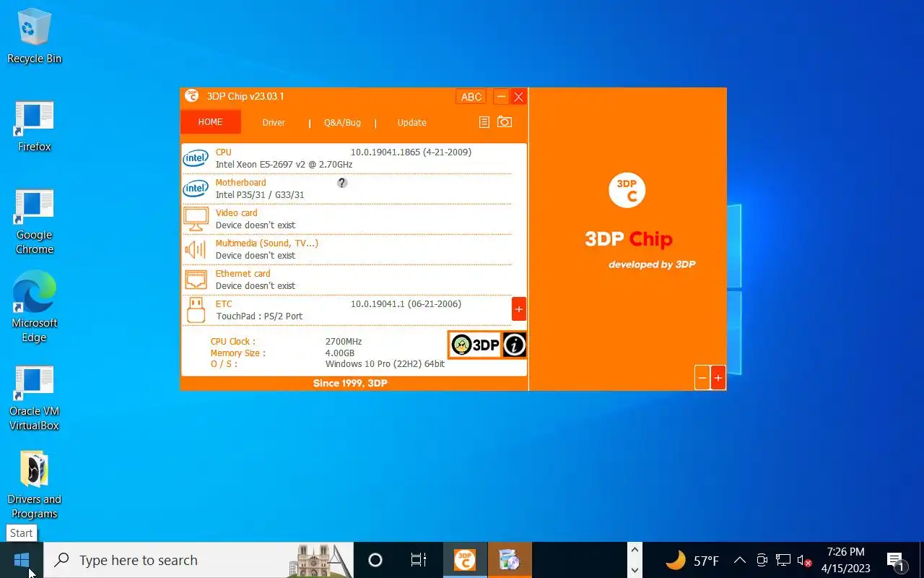924x578 pixels.
Task: Open the Video card link
Action: pos(236,213)
